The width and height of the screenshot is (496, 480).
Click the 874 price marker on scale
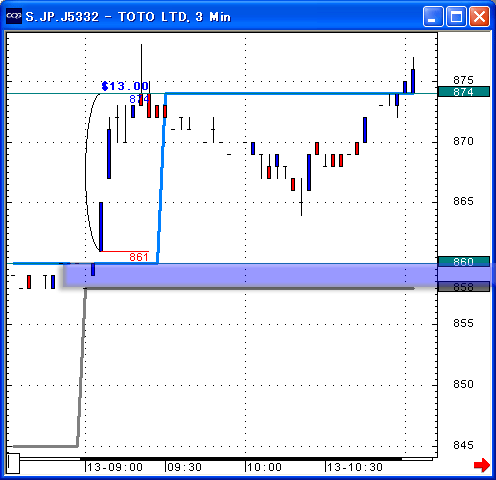pyautogui.click(x=463, y=92)
